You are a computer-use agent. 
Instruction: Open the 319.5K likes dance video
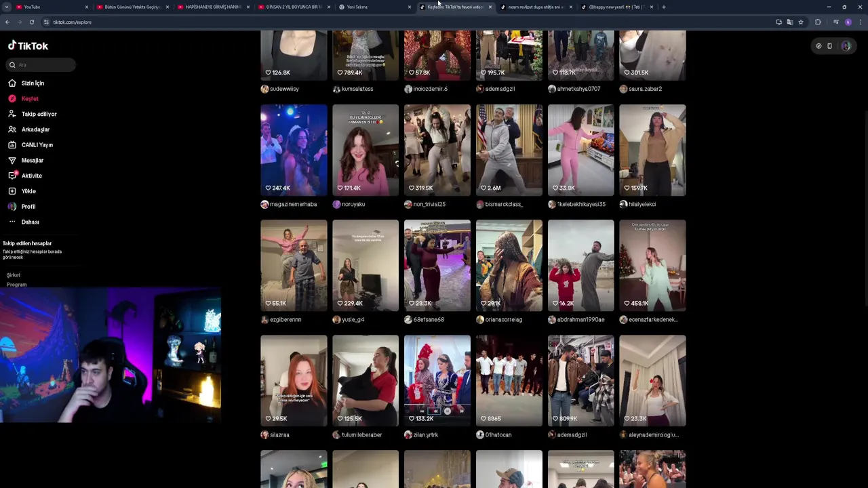click(x=437, y=150)
